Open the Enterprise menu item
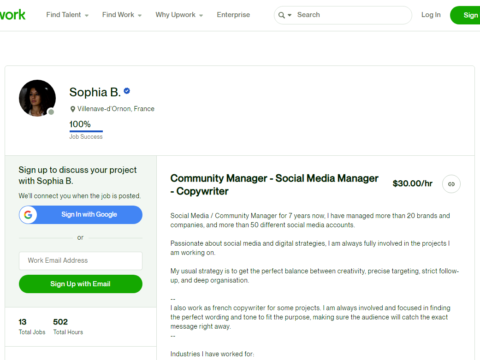The image size is (480, 360). pos(233,15)
